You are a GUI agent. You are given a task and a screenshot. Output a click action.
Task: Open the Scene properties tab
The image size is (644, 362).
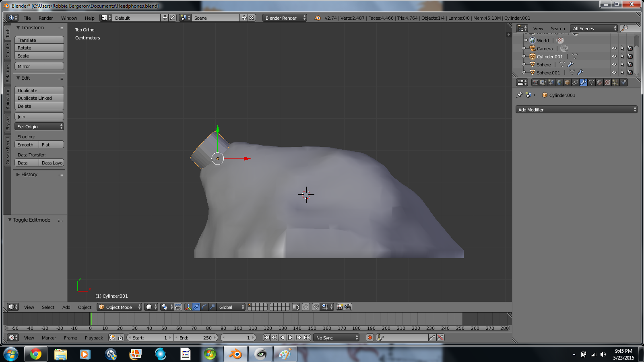pyautogui.click(x=551, y=82)
